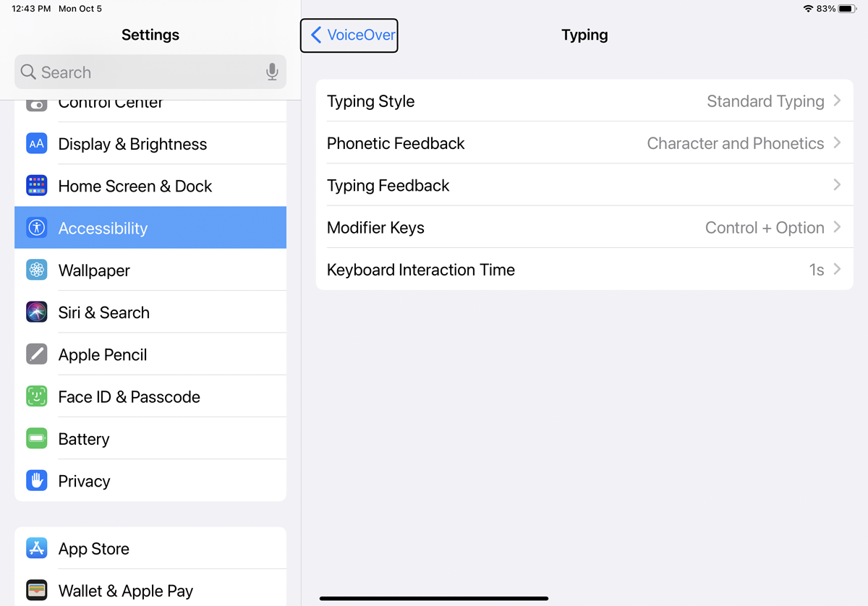Open Typing Style setting

(584, 101)
